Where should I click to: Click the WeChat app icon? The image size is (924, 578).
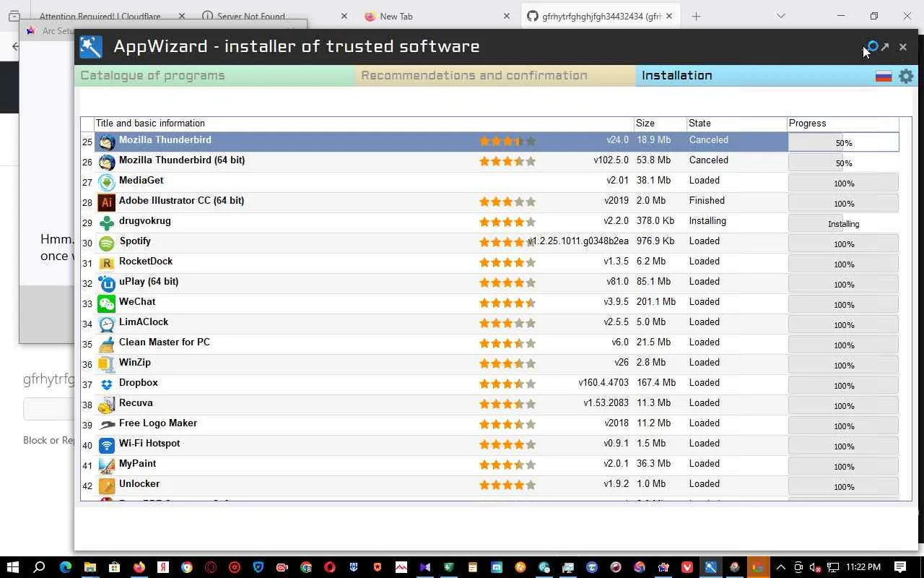107,303
